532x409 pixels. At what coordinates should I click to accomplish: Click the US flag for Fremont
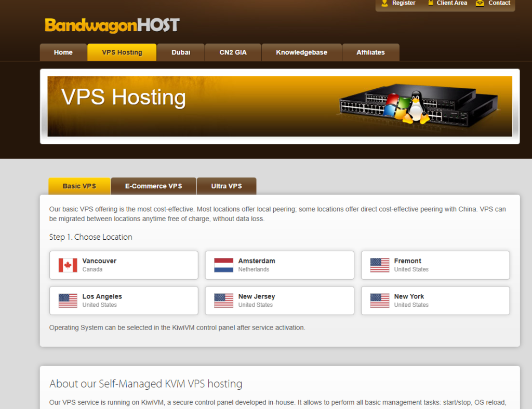(x=380, y=265)
